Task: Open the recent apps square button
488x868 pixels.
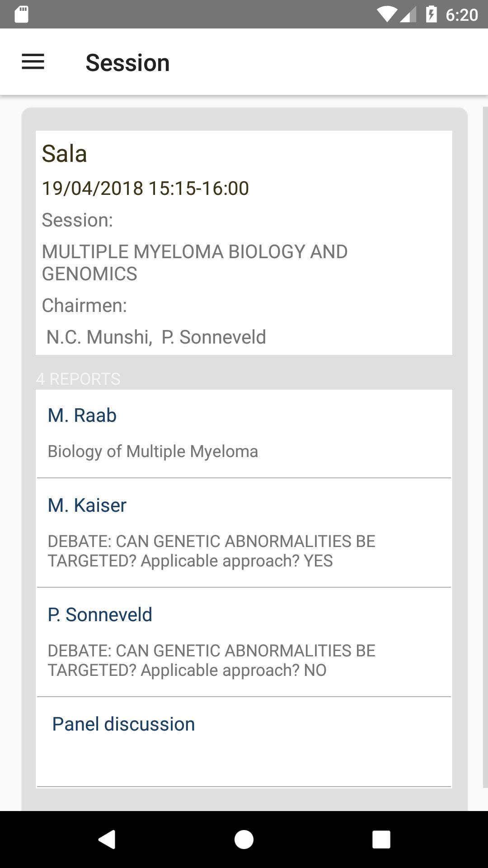Action: click(x=381, y=840)
